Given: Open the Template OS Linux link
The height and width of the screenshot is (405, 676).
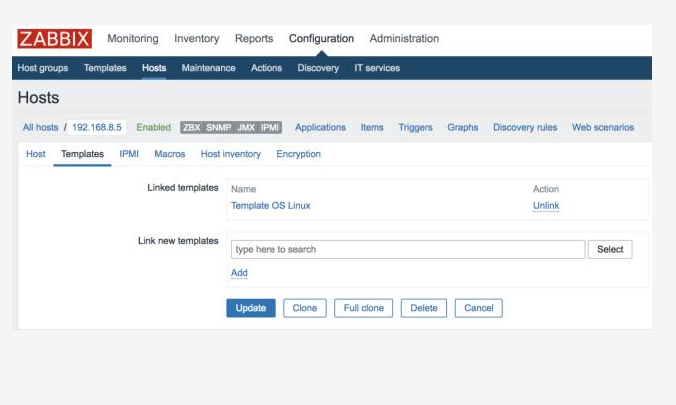Looking at the screenshot, I should click(271, 206).
